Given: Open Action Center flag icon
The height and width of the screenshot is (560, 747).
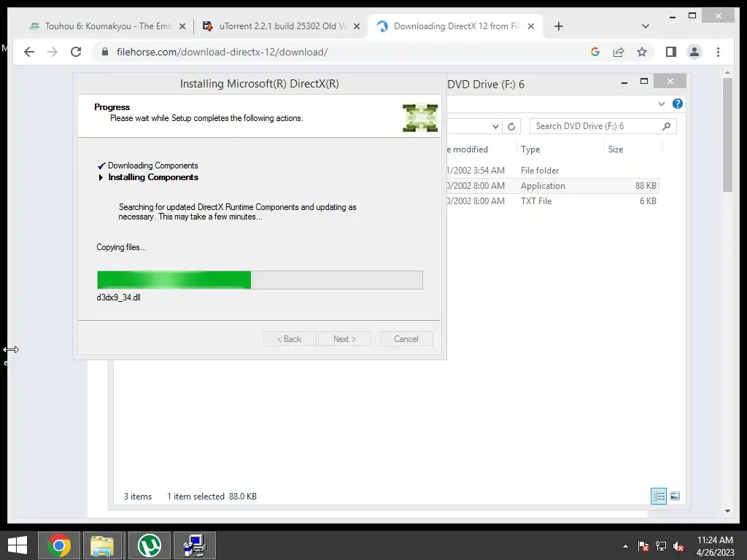Looking at the screenshot, I should 643,546.
